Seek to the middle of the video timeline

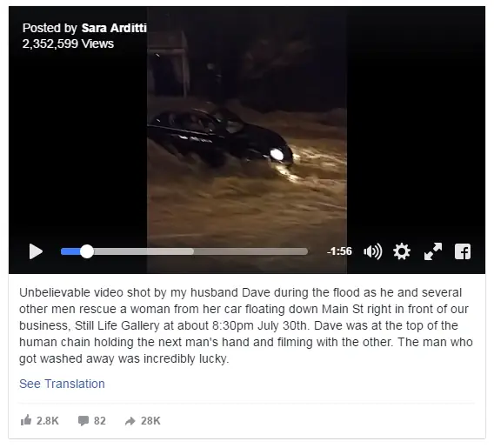184,251
